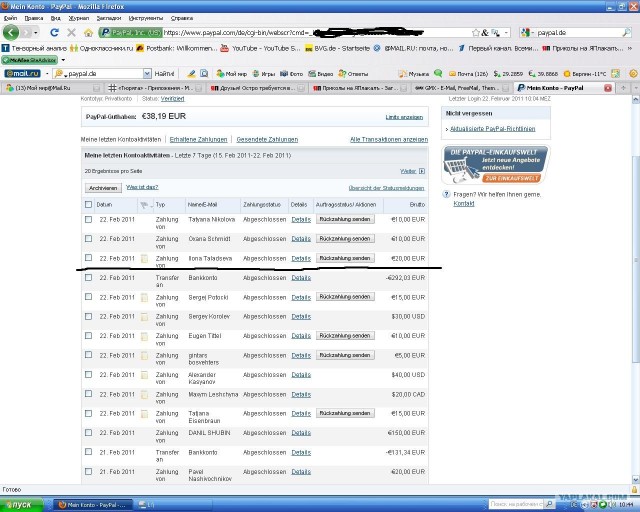640x512 pixels.
Task: Check the DANIL SHUBIN payment checkbox
Action: (88, 432)
